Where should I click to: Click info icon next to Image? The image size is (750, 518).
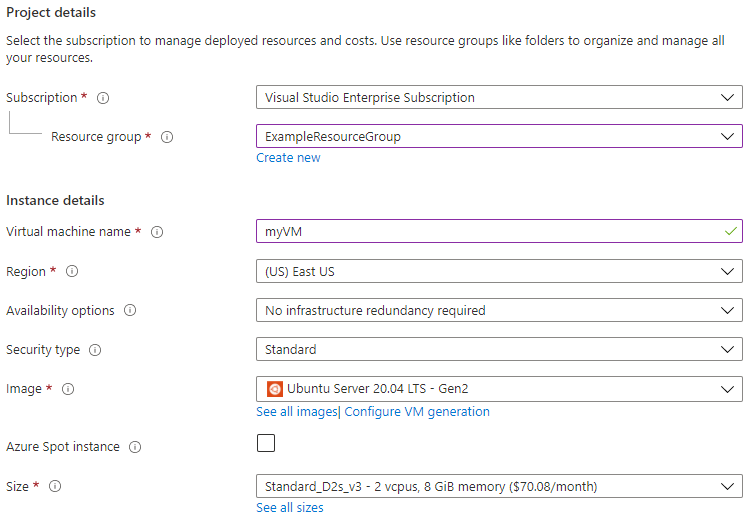(x=68, y=389)
